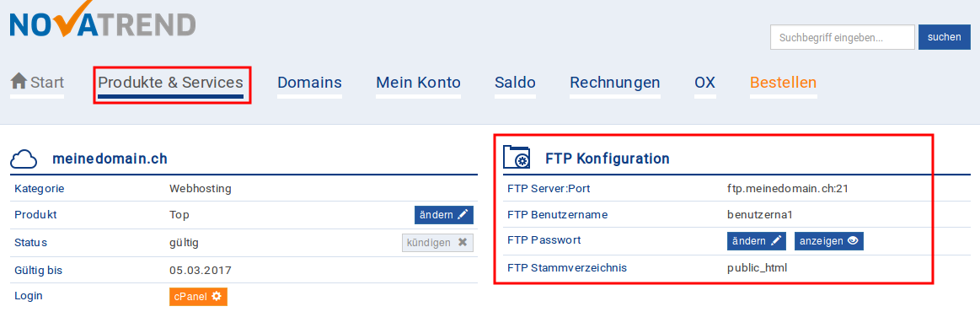Click the orange Bestellen link
The height and width of the screenshot is (328, 980).
pyautogui.click(x=783, y=83)
